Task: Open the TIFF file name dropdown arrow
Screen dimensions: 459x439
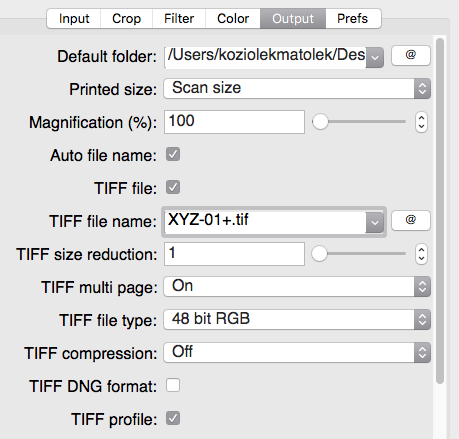Action: tap(375, 222)
